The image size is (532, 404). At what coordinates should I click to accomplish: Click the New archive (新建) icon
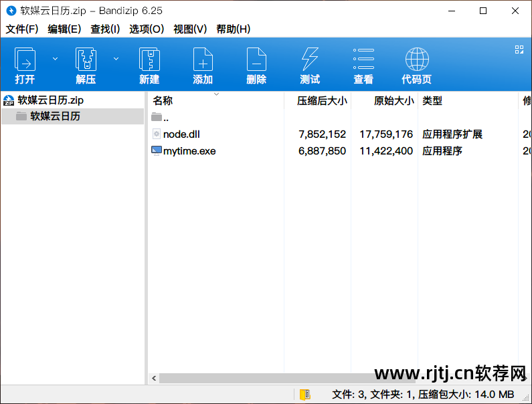point(149,60)
